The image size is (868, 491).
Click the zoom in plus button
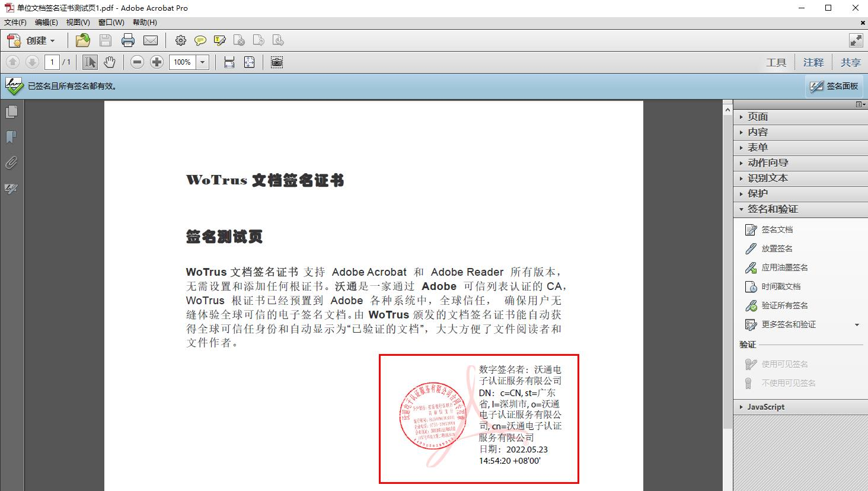pos(157,62)
